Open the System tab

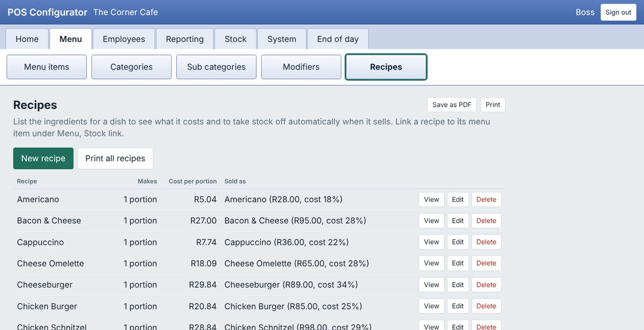[282, 39]
